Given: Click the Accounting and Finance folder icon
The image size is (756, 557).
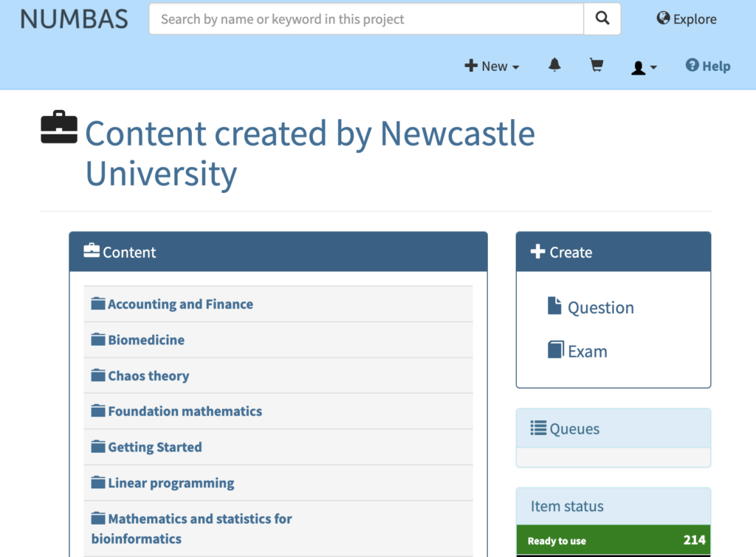Looking at the screenshot, I should click(x=98, y=304).
